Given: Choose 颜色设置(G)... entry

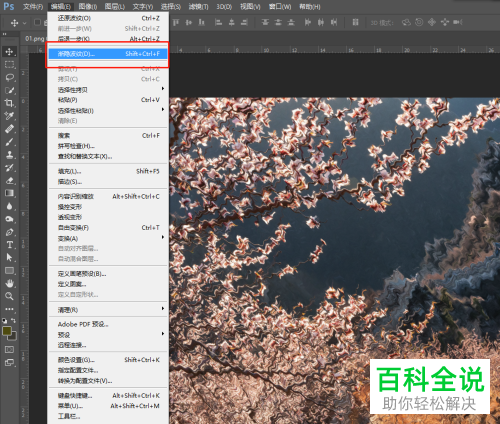Looking at the screenshot, I should tap(108, 360).
